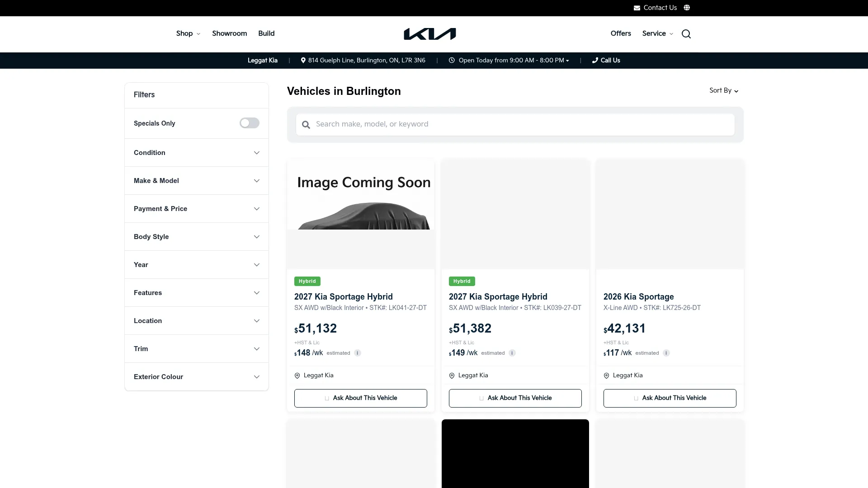Click the $51,382 price
Screen dimensions: 868x488
[x=470, y=328]
